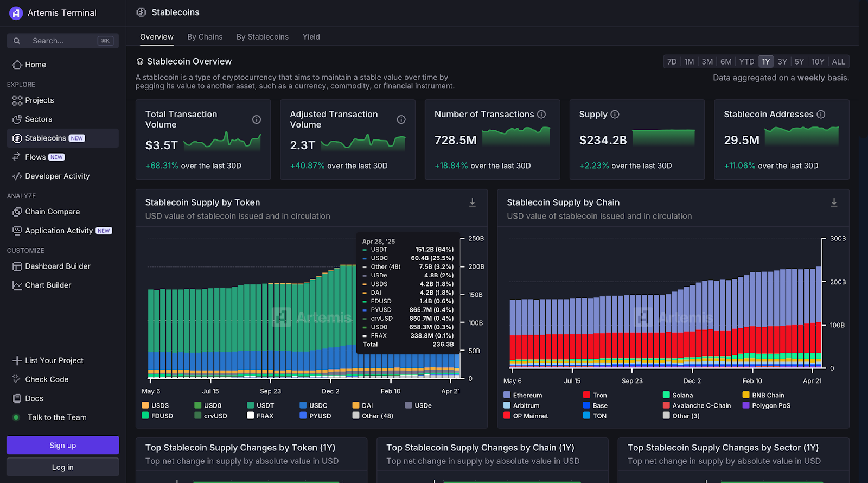
Task: Click the green Talk to the Team dot
Action: pos(16,417)
